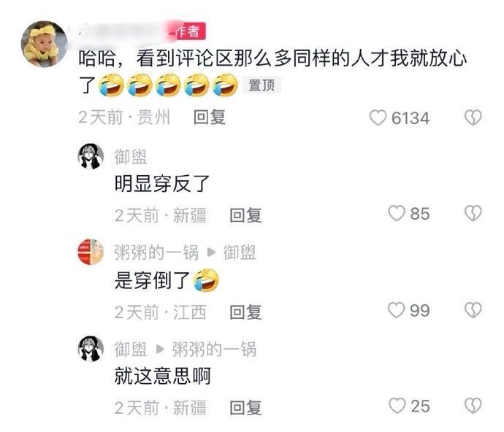
Task: Like 御盥's comment "明显穿反了"
Action: pyautogui.click(x=397, y=214)
